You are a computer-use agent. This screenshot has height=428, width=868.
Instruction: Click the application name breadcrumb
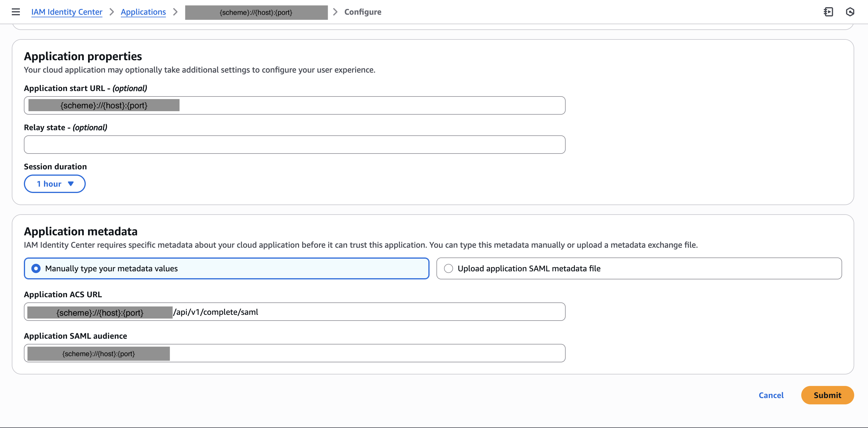click(x=256, y=12)
